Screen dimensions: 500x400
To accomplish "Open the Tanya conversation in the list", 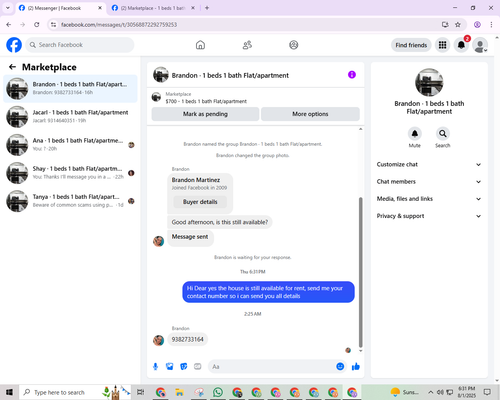I will click(x=70, y=201).
